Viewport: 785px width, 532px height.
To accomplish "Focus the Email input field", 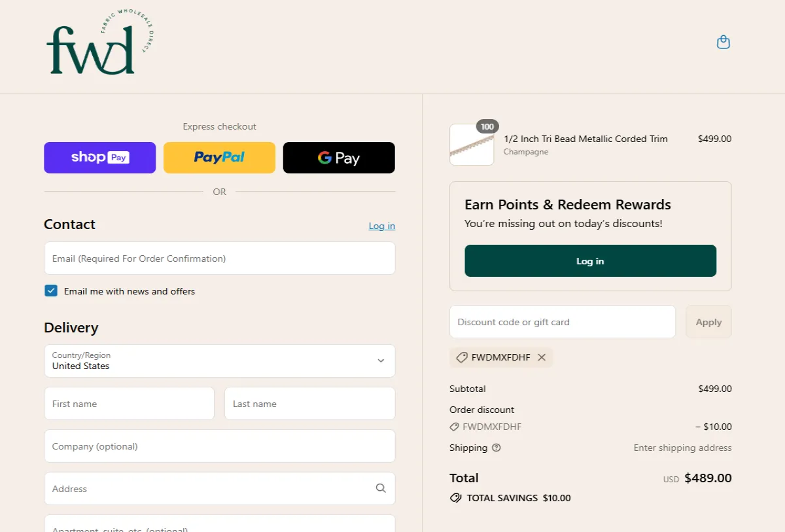I will [x=219, y=258].
